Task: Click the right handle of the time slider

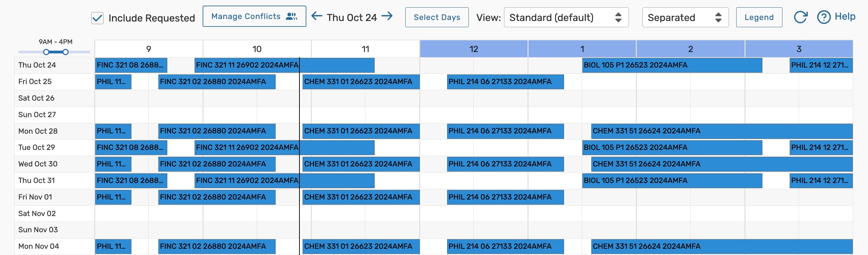Action: coord(66,52)
